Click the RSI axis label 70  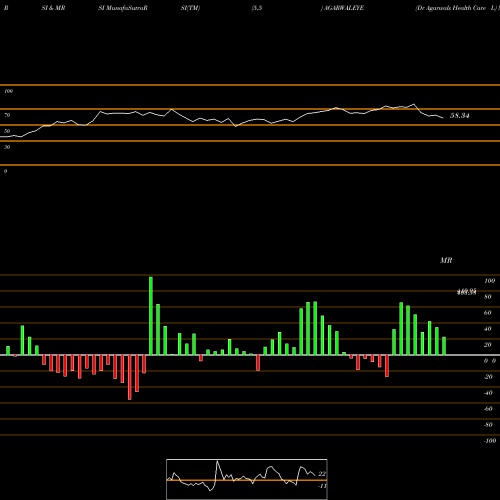[7, 115]
